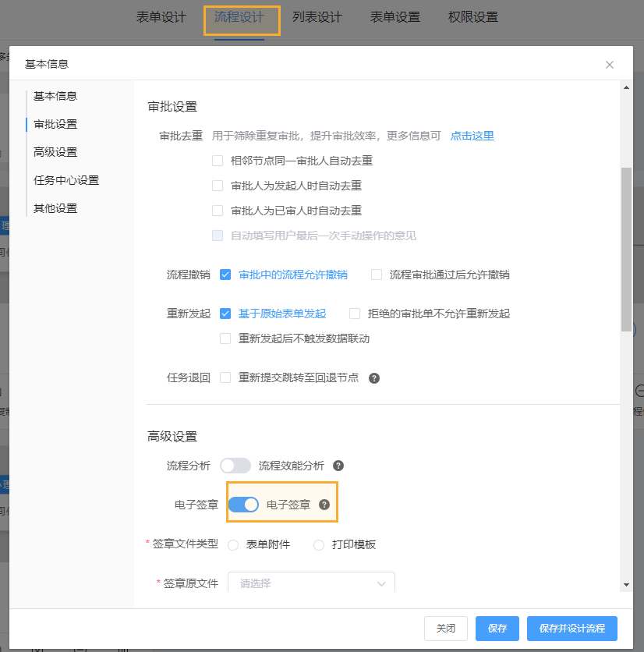
Task: Check 相邻节点同一审批人自动去重
Action: 216,161
